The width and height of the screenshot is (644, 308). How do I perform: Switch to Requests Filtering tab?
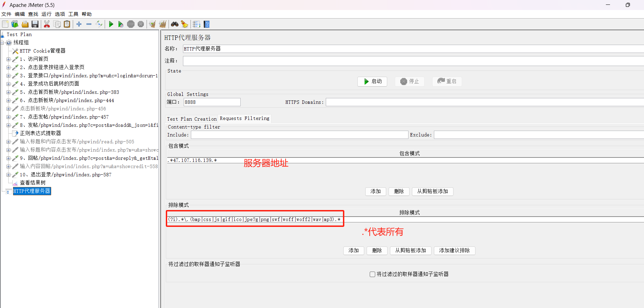(244, 118)
